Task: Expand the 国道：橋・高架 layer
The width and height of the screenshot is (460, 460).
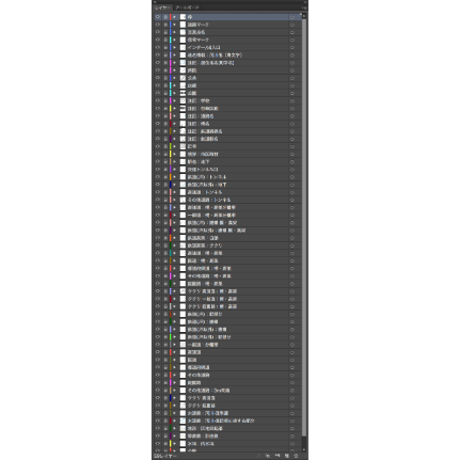Action: pos(175,261)
